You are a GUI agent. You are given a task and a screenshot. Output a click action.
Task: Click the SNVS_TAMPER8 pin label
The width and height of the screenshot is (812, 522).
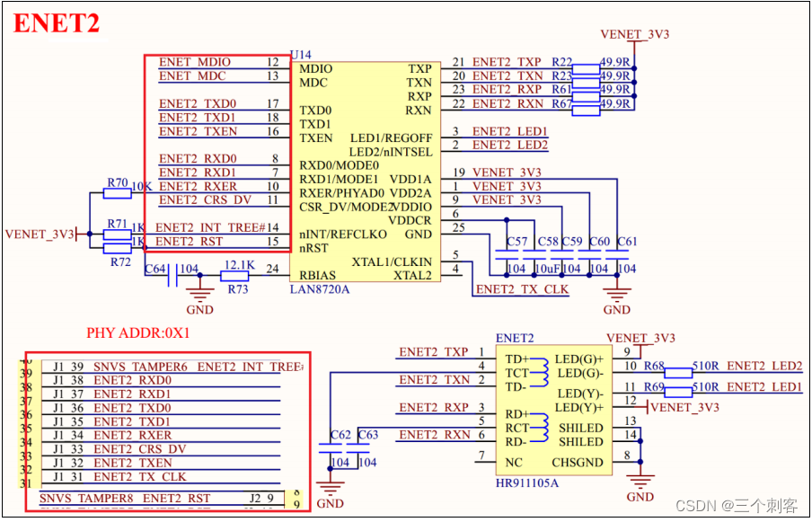[87, 498]
